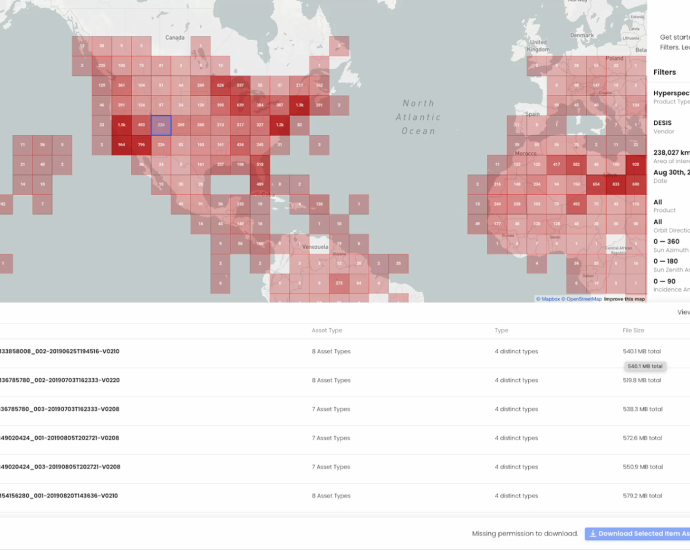This screenshot has height=550, width=690.
Task: Open the Mapbox attribution link
Action: [x=548, y=299]
